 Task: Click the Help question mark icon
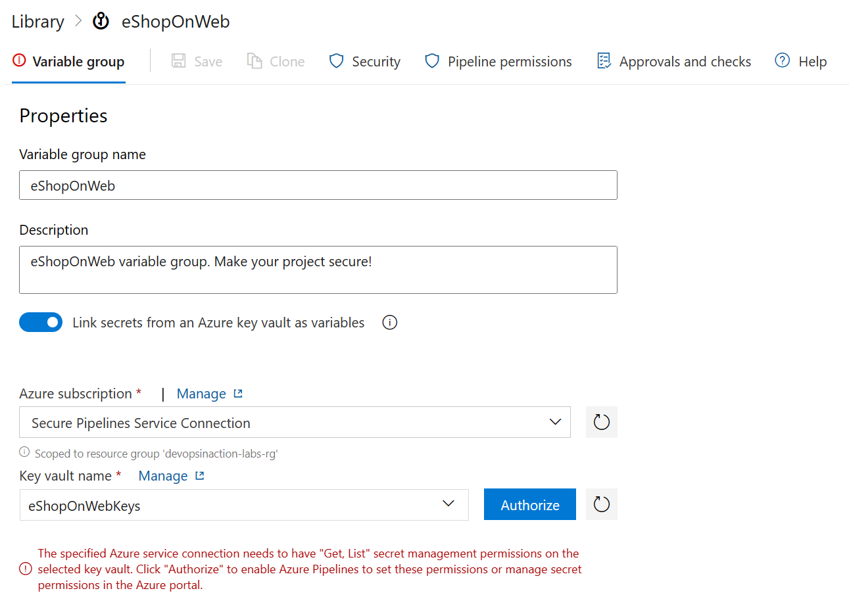(781, 60)
